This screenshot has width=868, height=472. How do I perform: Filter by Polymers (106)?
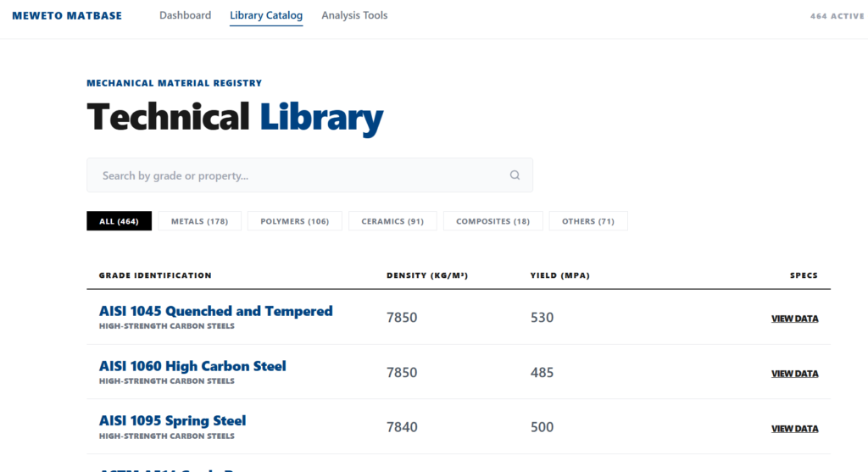(294, 221)
